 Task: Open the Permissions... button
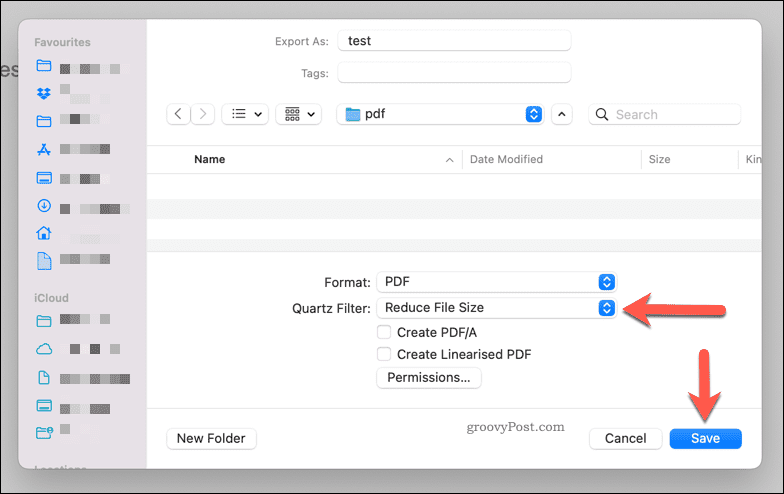(x=429, y=378)
